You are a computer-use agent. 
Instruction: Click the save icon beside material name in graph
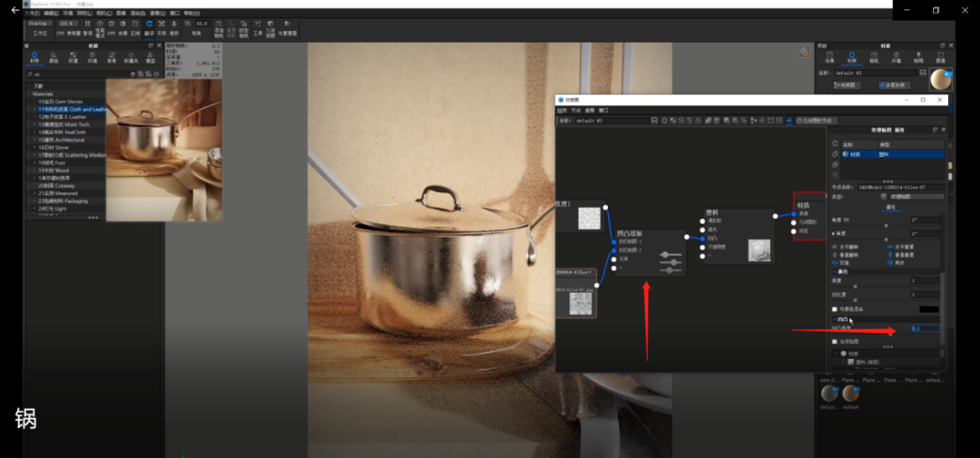[653, 120]
